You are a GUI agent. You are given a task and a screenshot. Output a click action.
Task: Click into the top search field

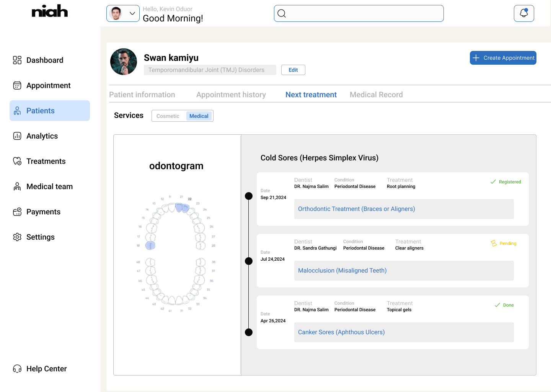359,13
